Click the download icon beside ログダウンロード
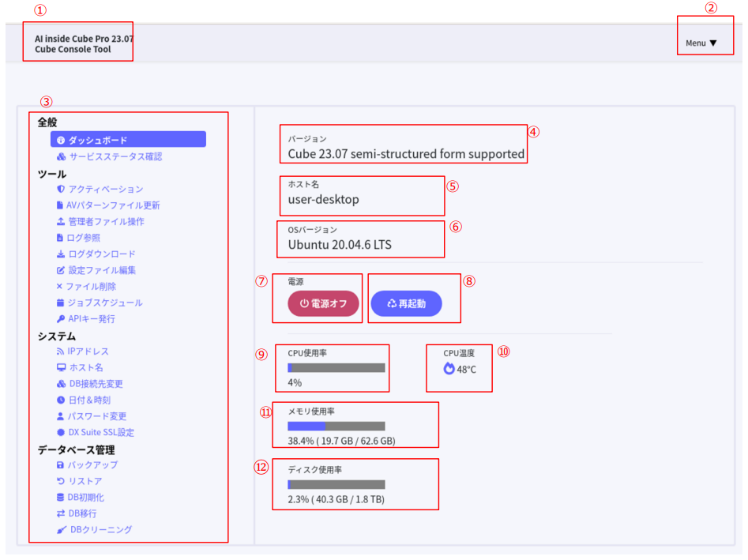The image size is (748, 560). [61, 254]
